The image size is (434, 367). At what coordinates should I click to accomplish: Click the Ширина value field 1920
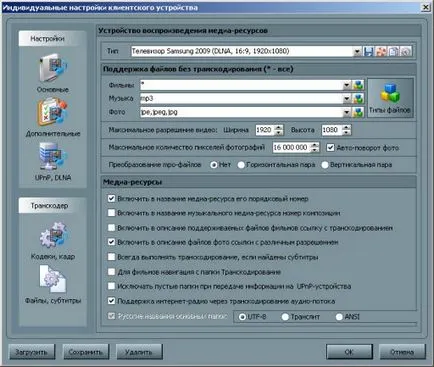click(x=265, y=130)
